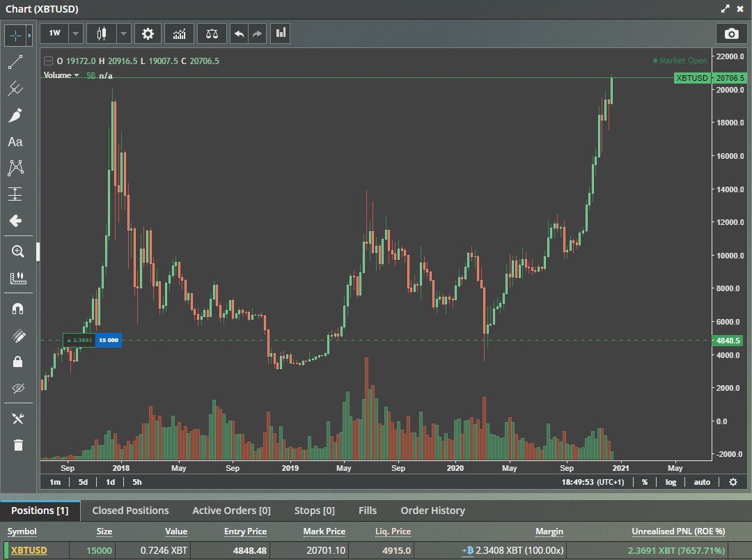752x560 pixels.
Task: Toggle magnet mode
Action: 17,309
